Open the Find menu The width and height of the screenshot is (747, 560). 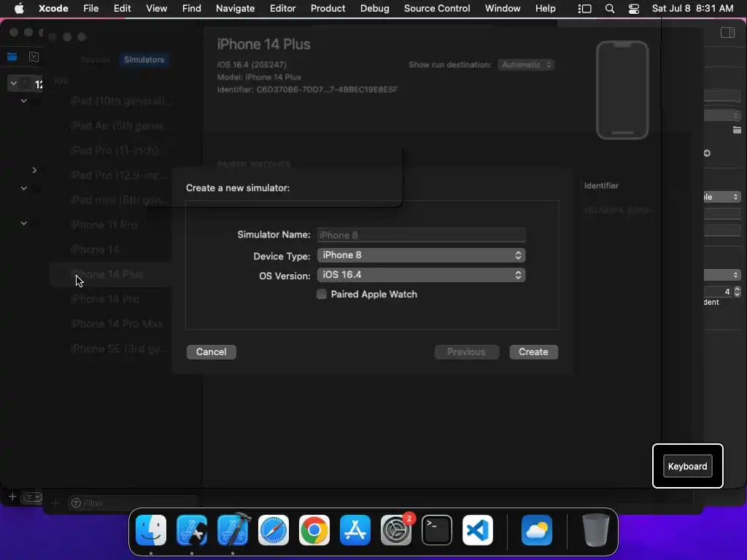[192, 8]
